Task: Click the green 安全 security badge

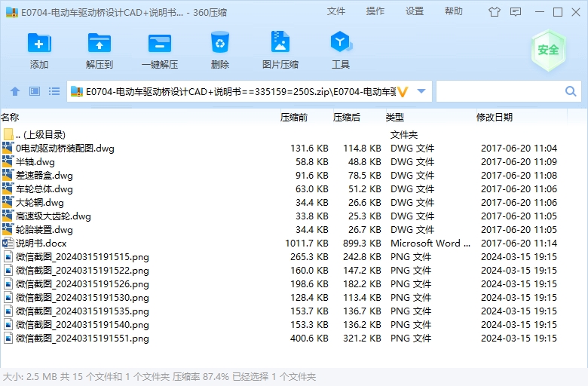Action: tap(548, 51)
